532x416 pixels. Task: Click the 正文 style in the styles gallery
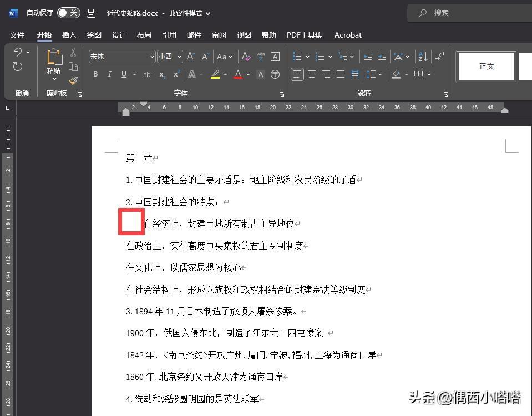[486, 65]
